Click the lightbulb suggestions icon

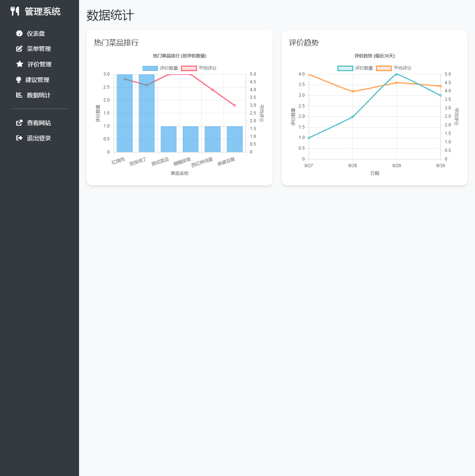click(x=19, y=80)
